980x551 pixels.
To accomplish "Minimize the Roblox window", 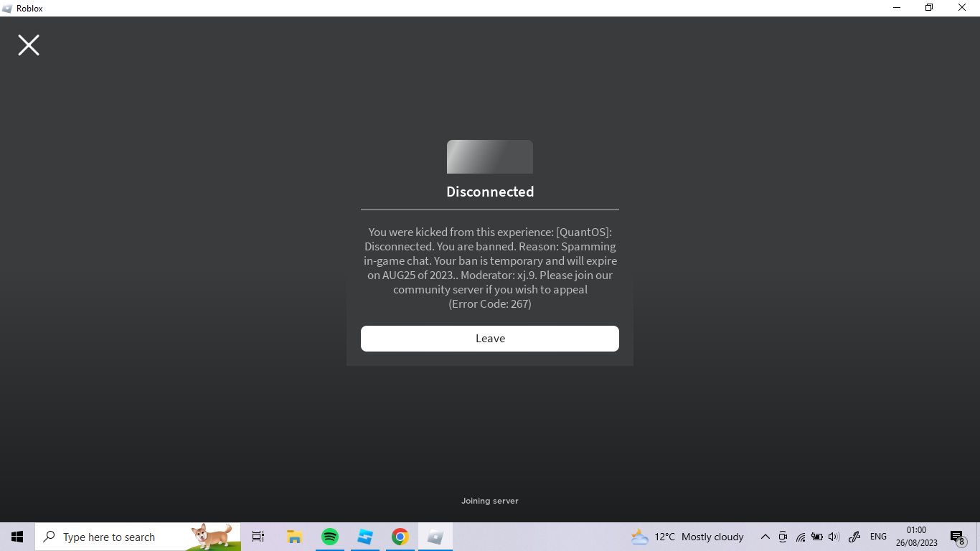I will (897, 8).
